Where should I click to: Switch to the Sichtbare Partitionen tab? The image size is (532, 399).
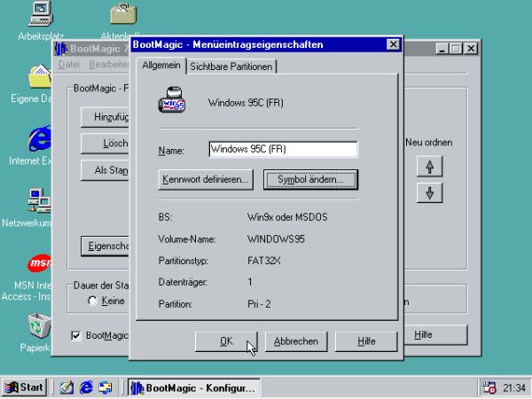pyautogui.click(x=231, y=66)
